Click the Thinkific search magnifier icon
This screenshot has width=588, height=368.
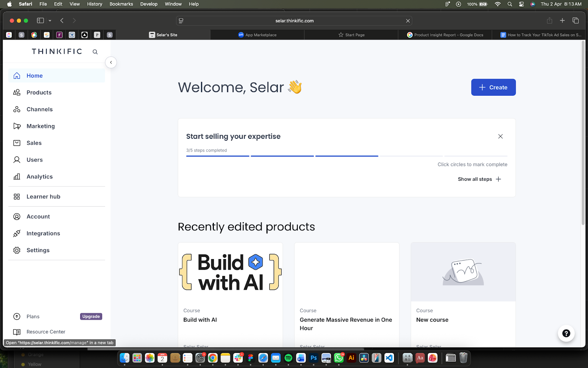[x=95, y=52]
